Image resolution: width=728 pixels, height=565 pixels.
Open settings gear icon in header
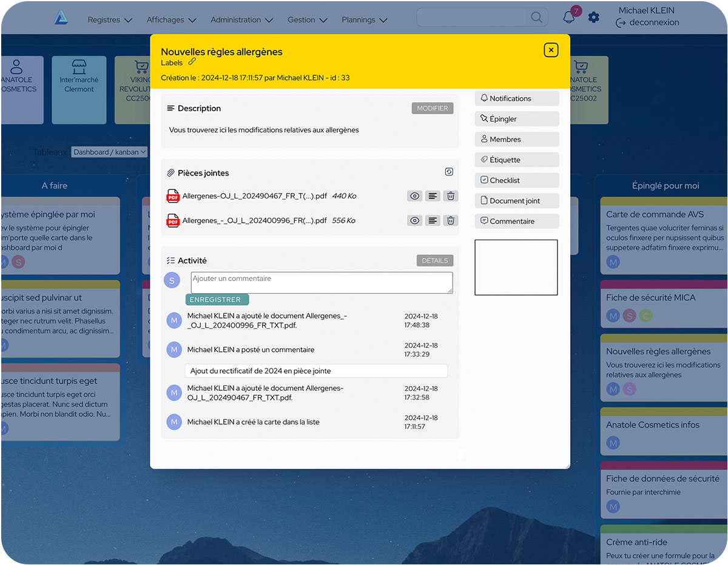click(x=594, y=18)
